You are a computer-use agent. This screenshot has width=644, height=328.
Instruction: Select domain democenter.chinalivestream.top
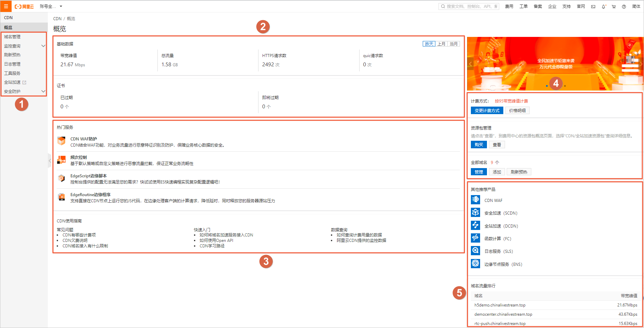coord(503,314)
